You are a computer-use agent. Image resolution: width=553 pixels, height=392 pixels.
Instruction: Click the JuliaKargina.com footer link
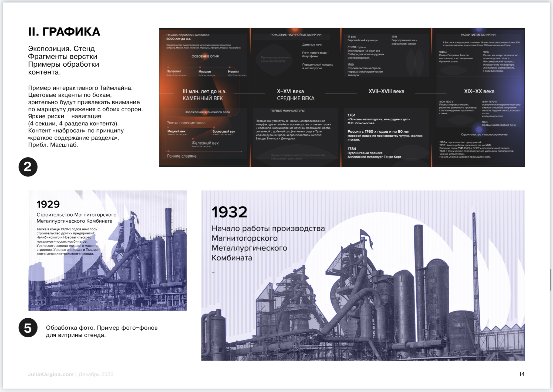click(50, 374)
